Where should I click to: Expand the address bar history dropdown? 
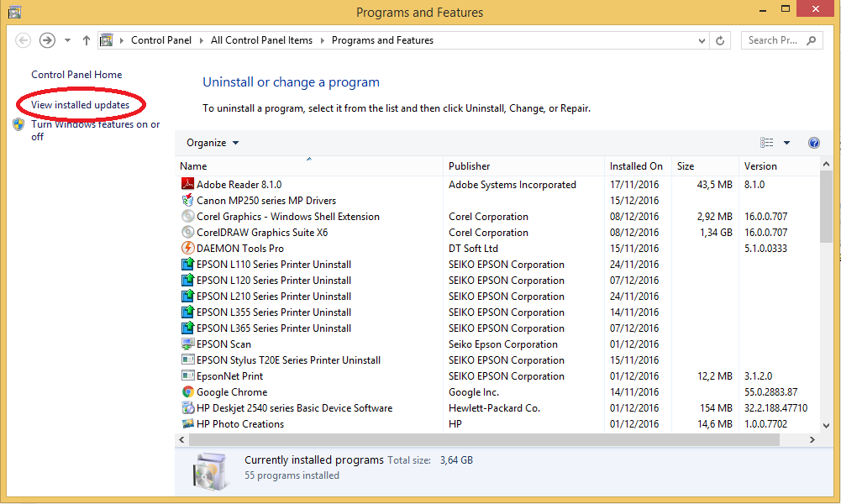coord(702,41)
